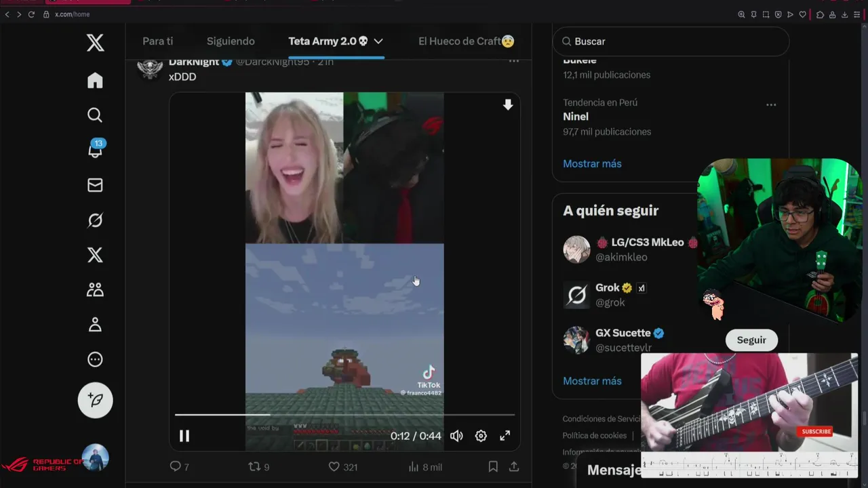Switch to Para ti tab
This screenshot has width=868, height=488.
coord(157,41)
